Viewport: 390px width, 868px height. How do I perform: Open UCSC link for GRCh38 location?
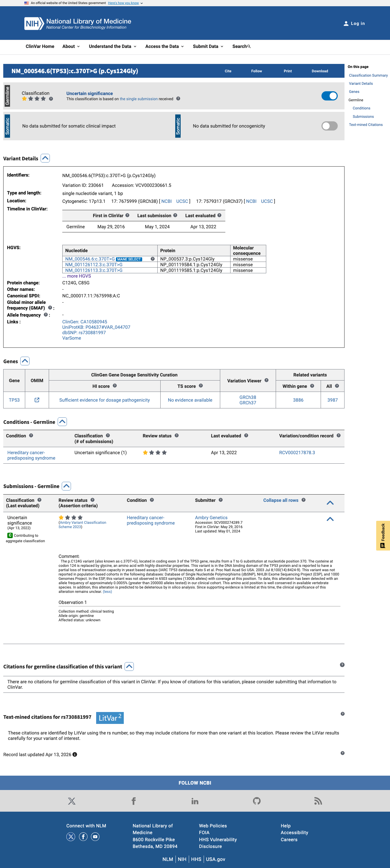(182, 201)
